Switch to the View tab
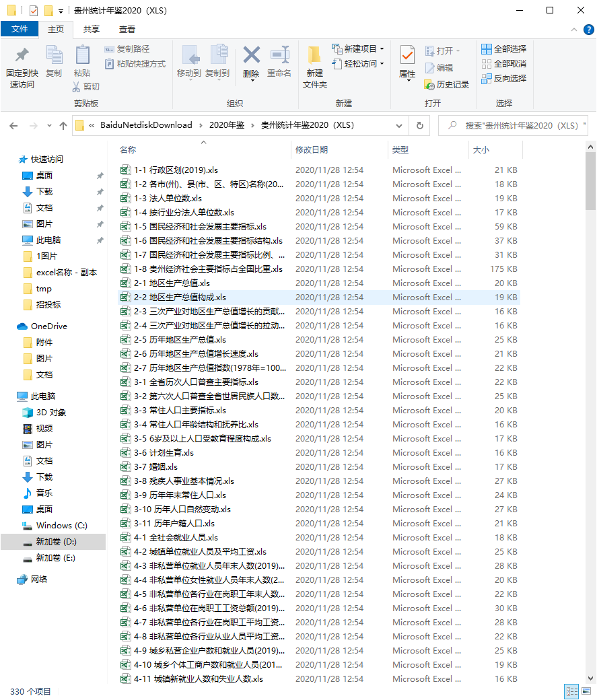 click(x=127, y=30)
